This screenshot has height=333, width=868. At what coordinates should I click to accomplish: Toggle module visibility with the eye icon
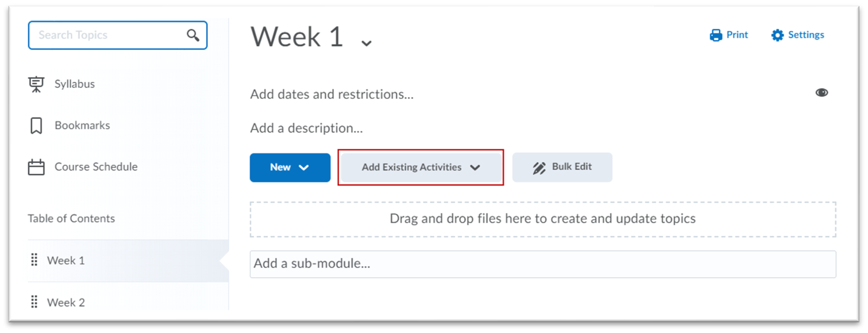pyautogui.click(x=822, y=93)
